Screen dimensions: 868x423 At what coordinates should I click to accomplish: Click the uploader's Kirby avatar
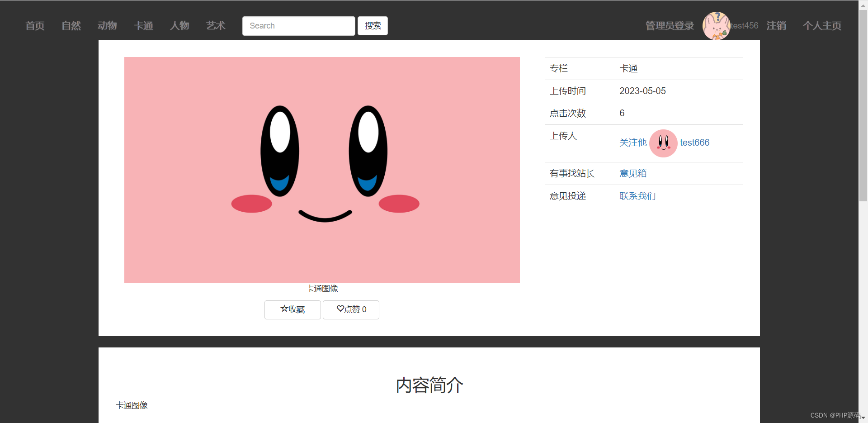click(663, 143)
